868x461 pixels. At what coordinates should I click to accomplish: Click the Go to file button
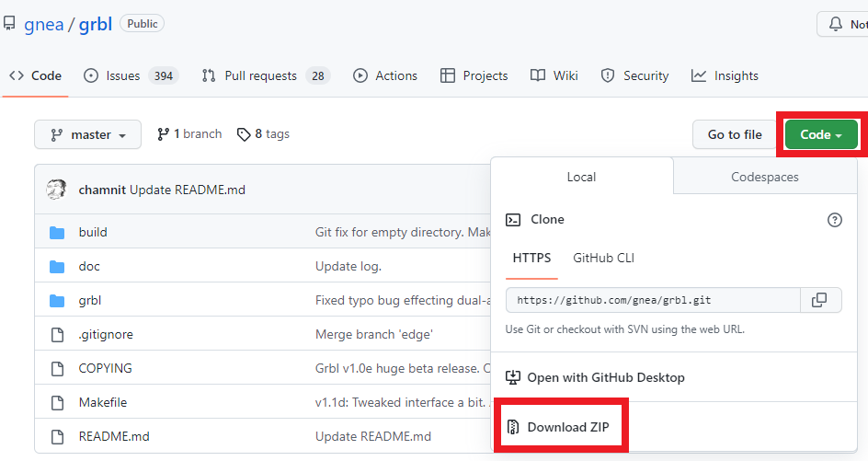tap(735, 134)
